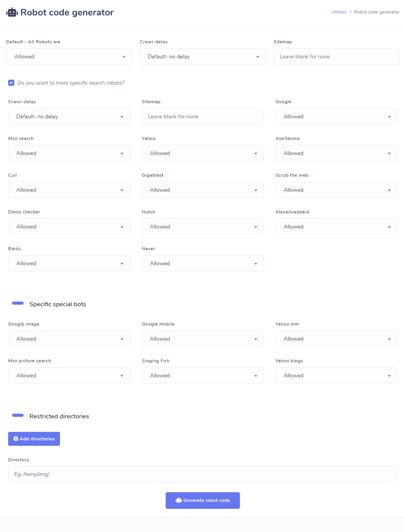
Task: Expand the Baidu permission dropdown
Action: pyautogui.click(x=69, y=263)
